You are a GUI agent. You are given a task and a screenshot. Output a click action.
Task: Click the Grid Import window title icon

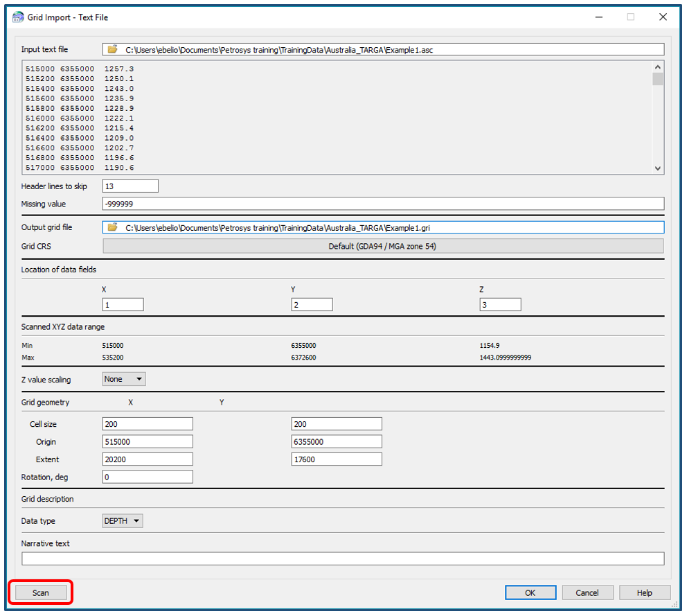(18, 17)
